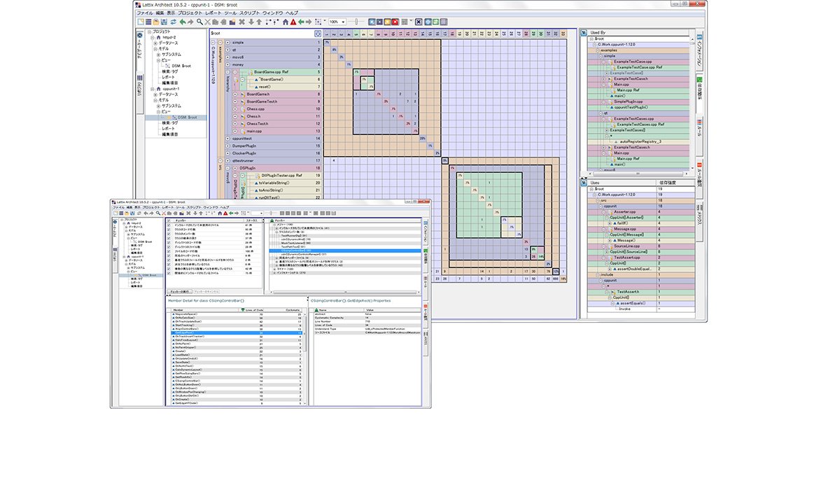Uncheck インクルードされていて未使用のファイル checker in front window

click(x=169, y=225)
